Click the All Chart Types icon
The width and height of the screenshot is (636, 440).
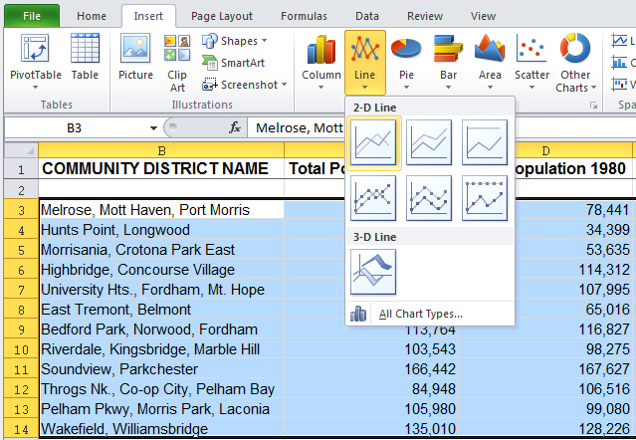click(x=358, y=314)
